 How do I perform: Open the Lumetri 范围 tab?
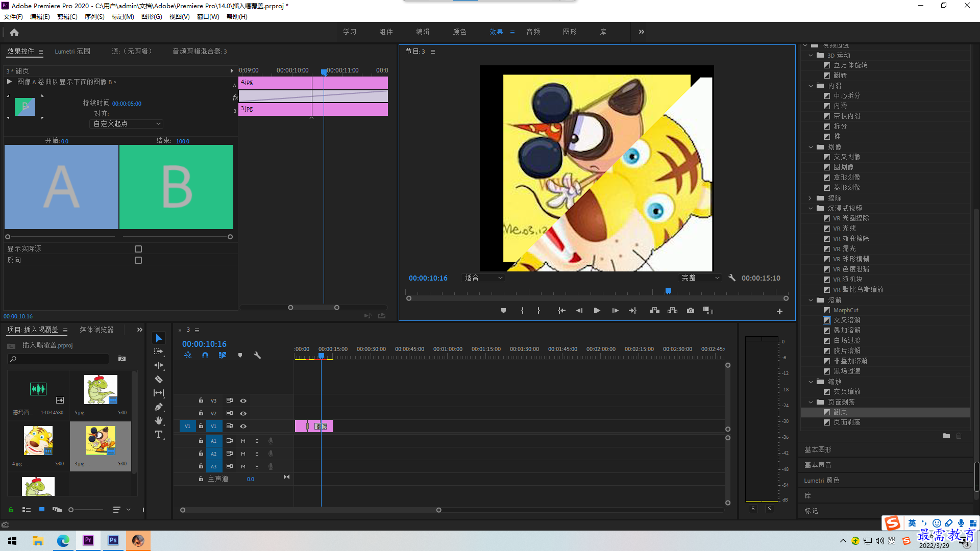click(x=72, y=52)
